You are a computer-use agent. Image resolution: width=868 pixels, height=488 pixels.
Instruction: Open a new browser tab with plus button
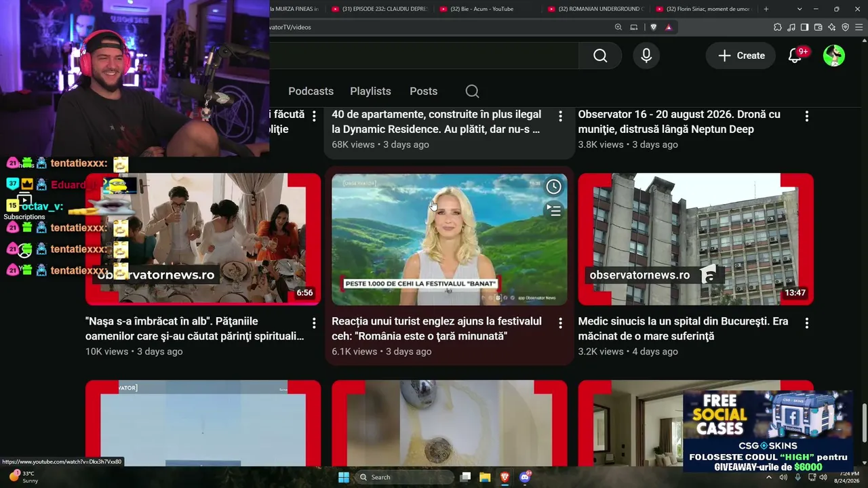point(766,9)
